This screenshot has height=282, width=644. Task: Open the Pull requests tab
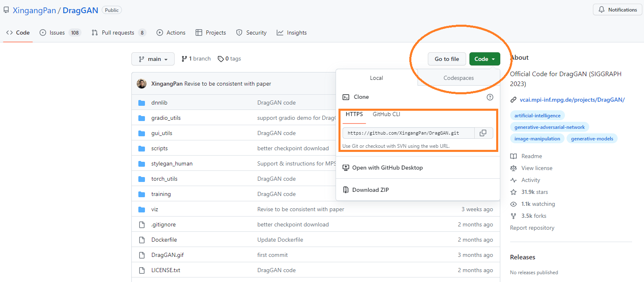tap(119, 33)
